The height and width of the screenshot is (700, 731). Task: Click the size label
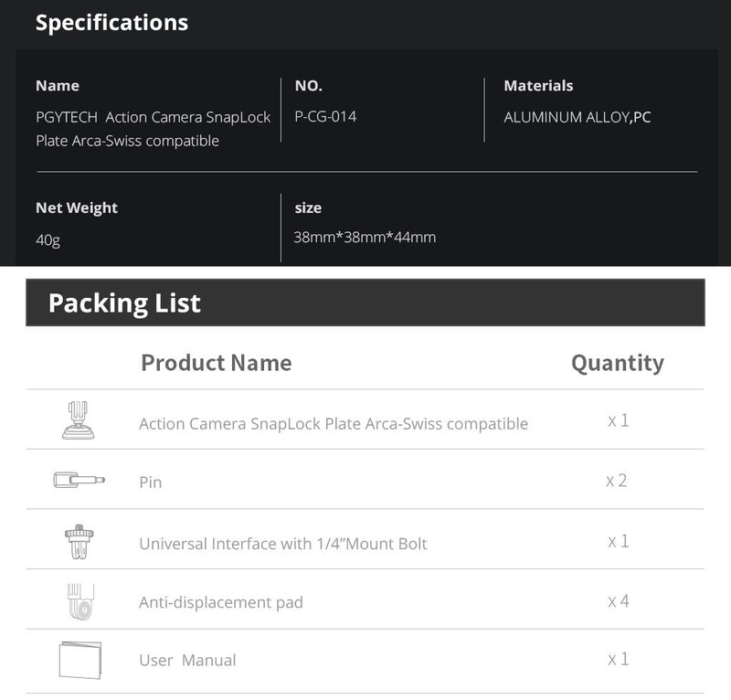(x=308, y=208)
